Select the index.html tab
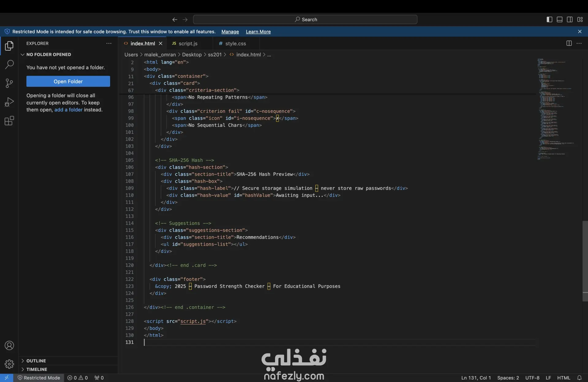This screenshot has width=588, height=382. point(143,43)
